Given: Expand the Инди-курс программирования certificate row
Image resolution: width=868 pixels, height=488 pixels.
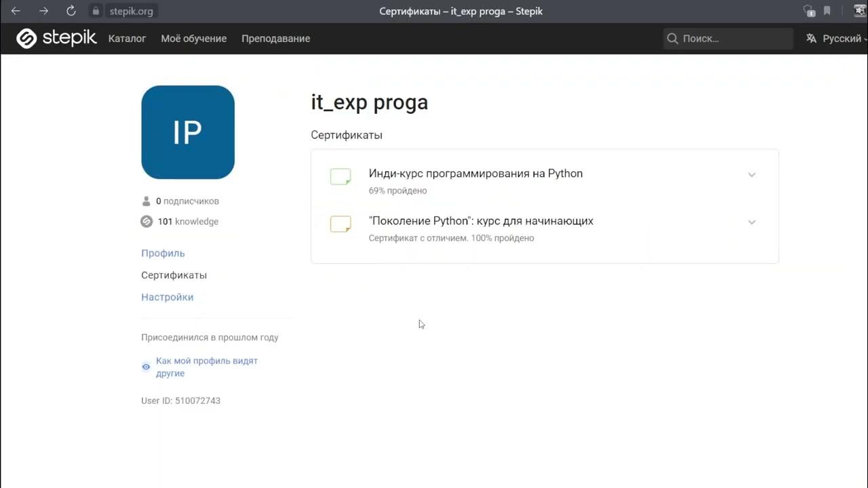Looking at the screenshot, I should [x=751, y=175].
